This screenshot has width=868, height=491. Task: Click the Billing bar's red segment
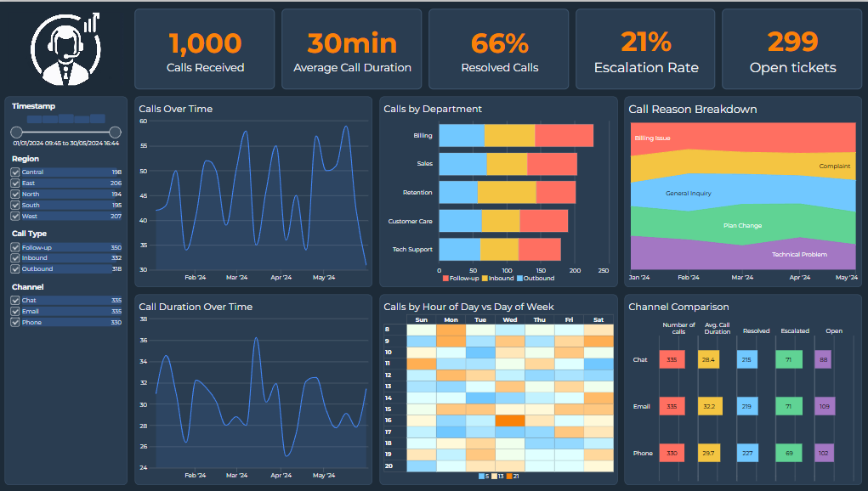pos(564,135)
